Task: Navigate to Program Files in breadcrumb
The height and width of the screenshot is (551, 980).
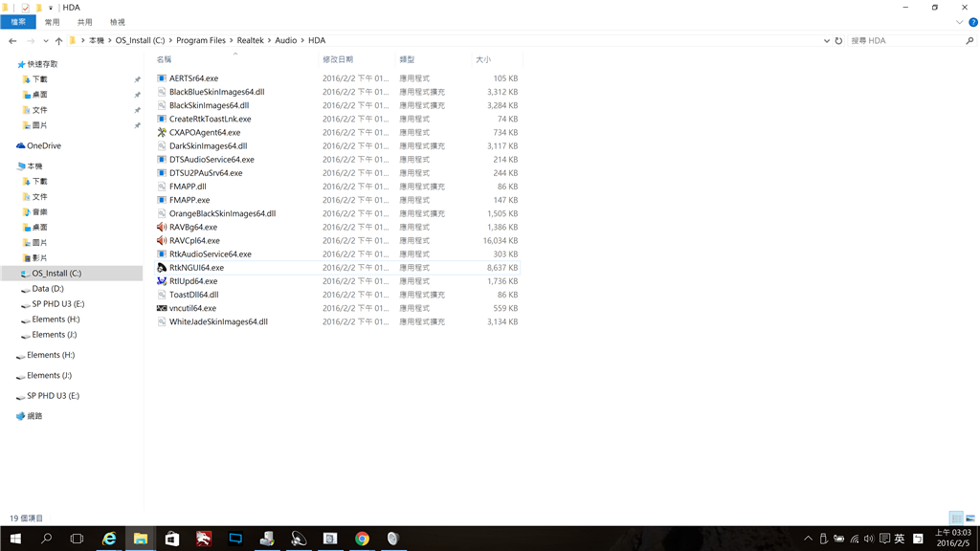Action: 201,40
